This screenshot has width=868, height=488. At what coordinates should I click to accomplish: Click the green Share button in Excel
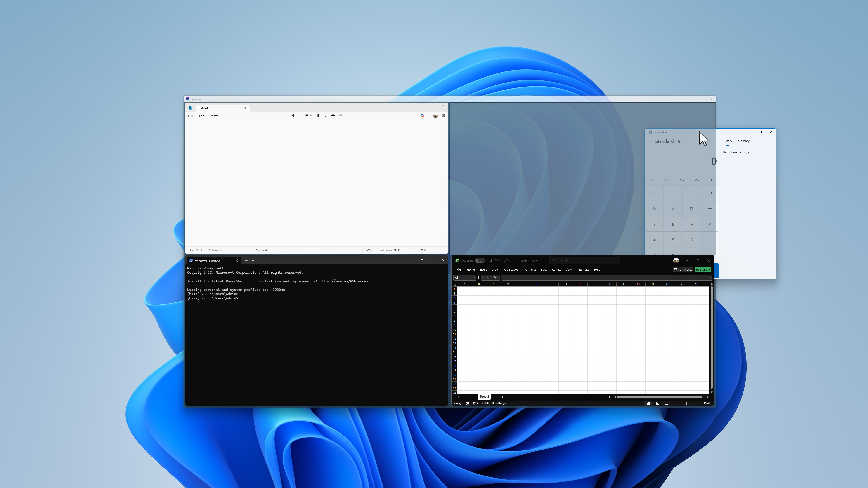(x=703, y=269)
